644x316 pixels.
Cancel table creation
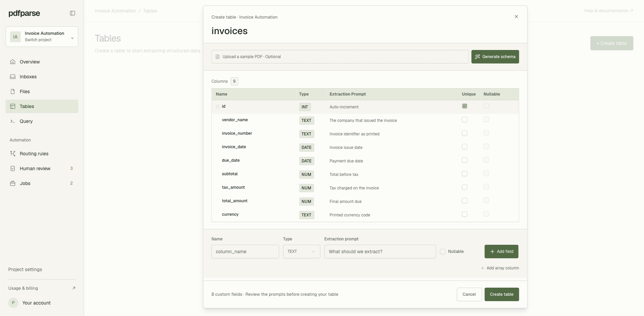click(x=469, y=294)
